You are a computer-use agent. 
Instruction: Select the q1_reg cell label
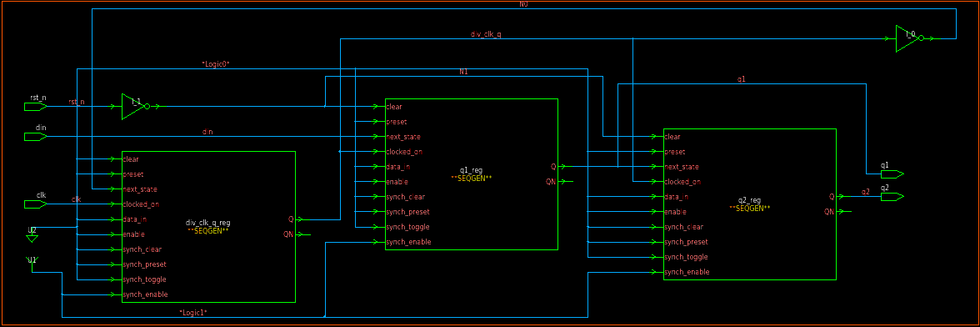472,170
